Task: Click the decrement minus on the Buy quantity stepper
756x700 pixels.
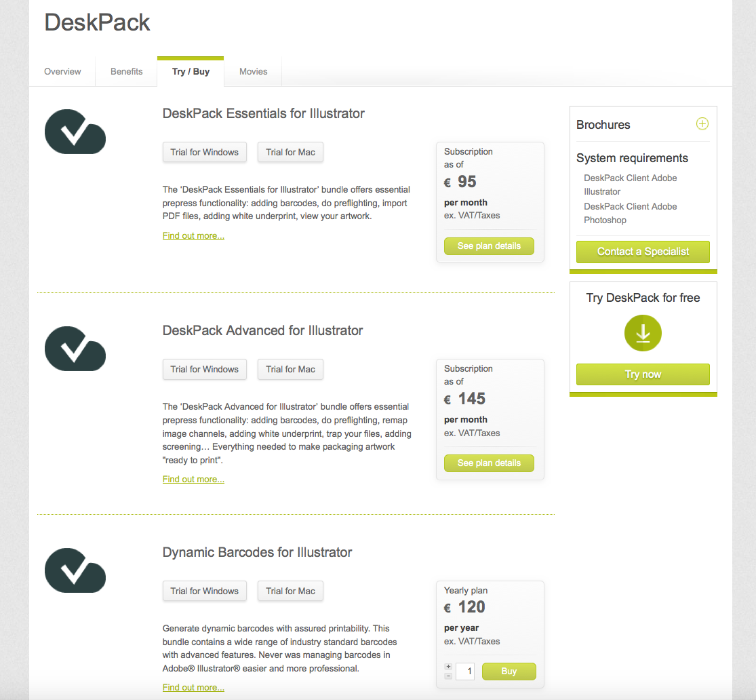Action: (x=447, y=676)
